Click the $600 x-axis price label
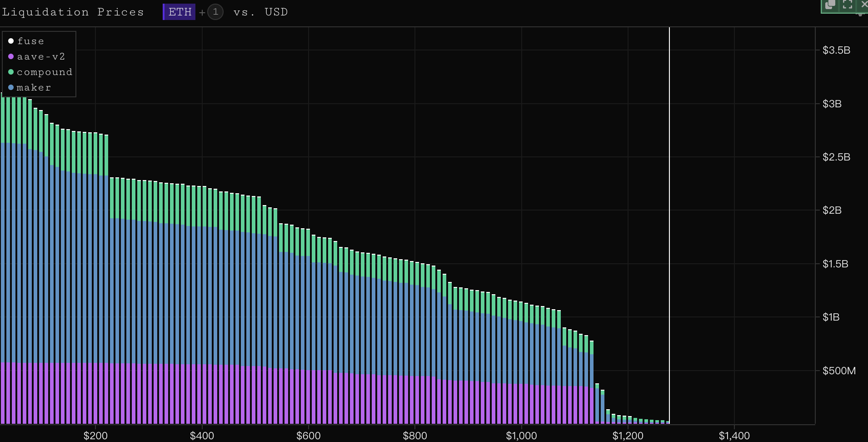868x442 pixels. pos(308,436)
